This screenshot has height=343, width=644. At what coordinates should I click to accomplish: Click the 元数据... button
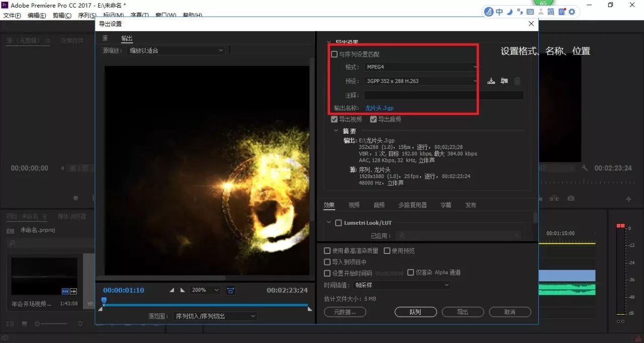point(345,312)
